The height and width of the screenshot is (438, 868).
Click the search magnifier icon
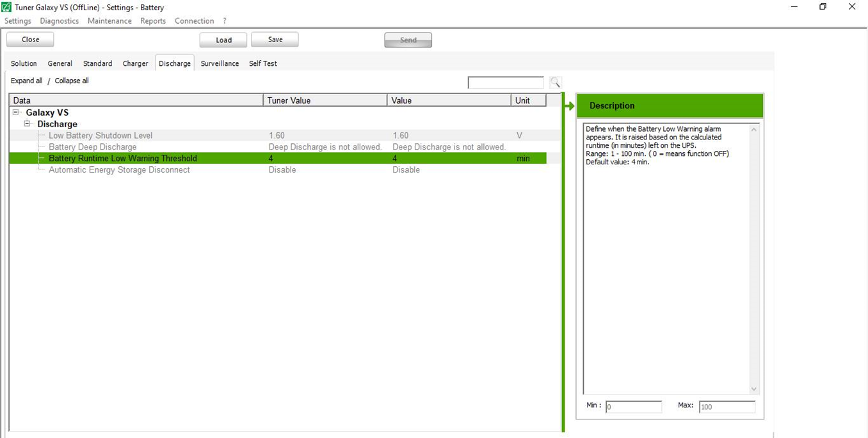point(556,82)
